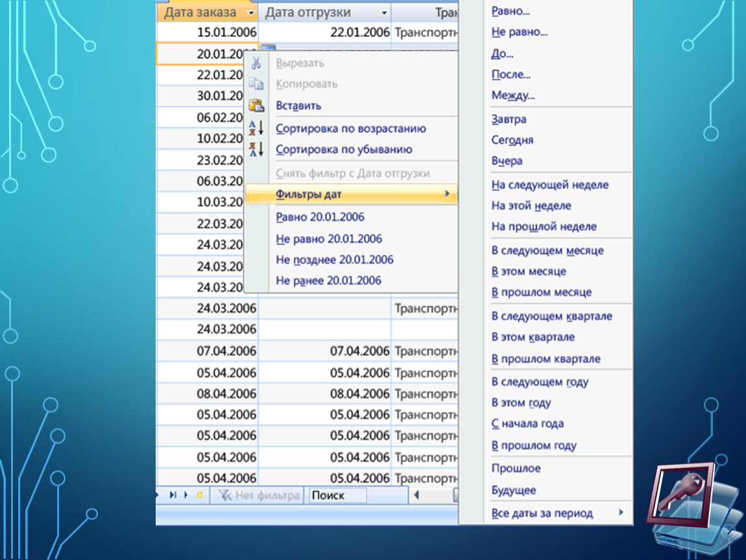Viewport: 746px width, 560px height.
Task: Click order date cell 07.04.2006
Action: coord(207,351)
